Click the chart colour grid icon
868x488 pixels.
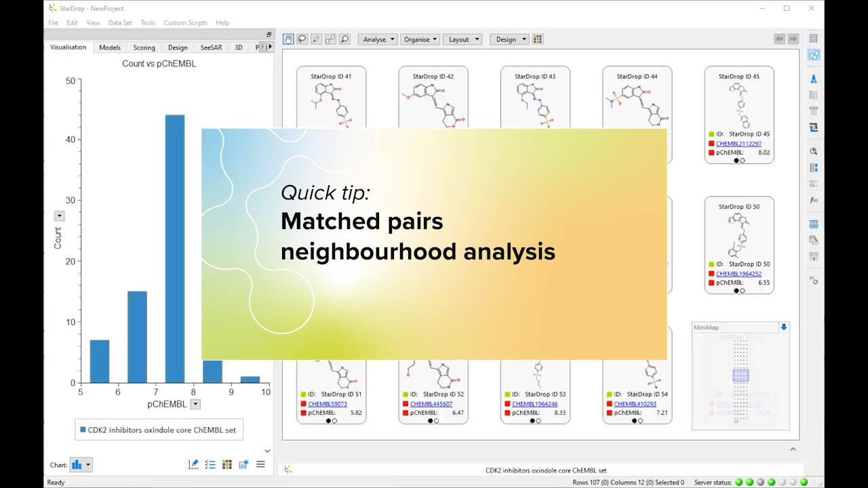[x=227, y=465]
